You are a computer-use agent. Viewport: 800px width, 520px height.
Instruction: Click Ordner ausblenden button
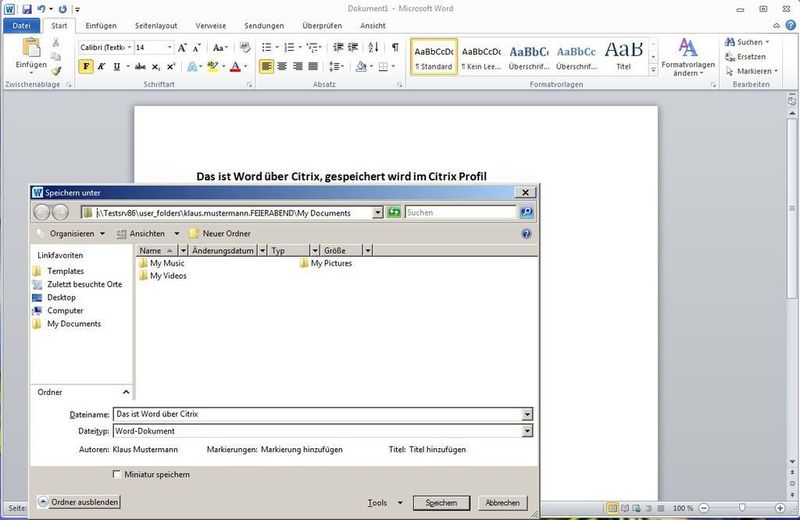(79, 502)
